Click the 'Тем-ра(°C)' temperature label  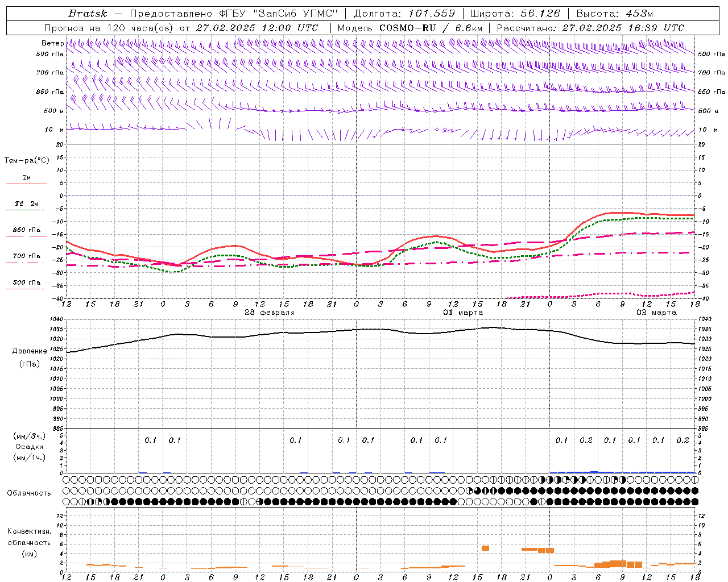click(27, 161)
